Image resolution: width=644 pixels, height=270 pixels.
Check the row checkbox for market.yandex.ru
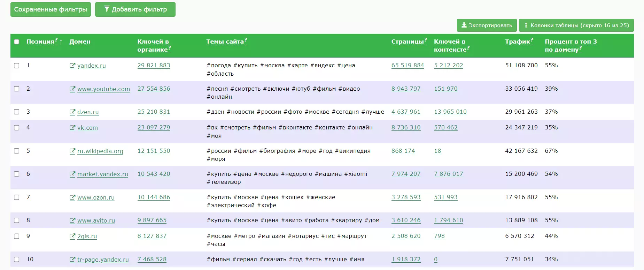(16, 174)
